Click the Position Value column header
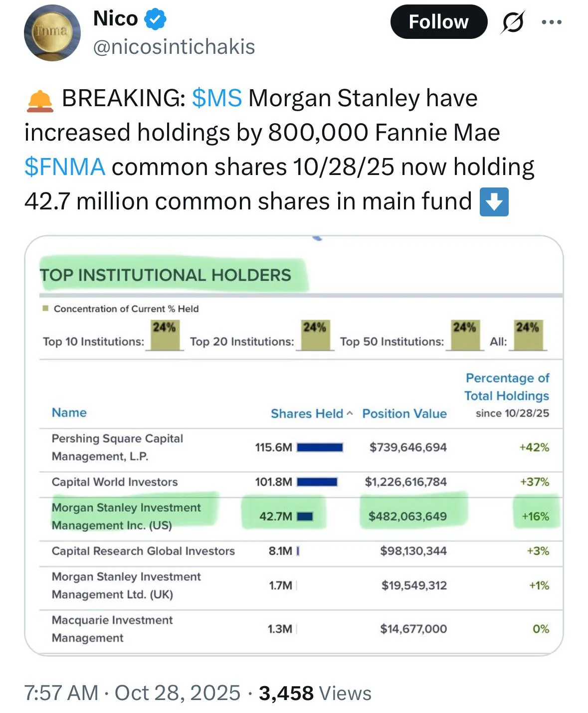 coord(404,413)
